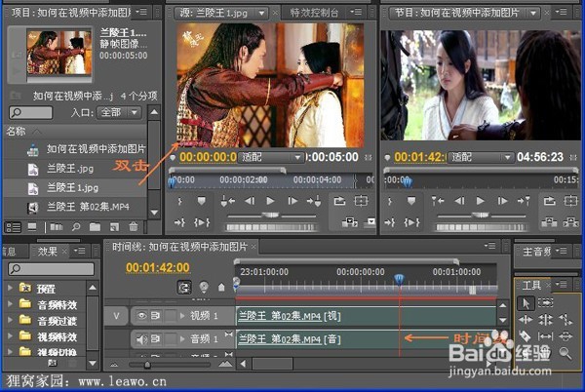585x392 pixels.
Task: Select the Rate Stretch tool
Action: (x=565, y=320)
